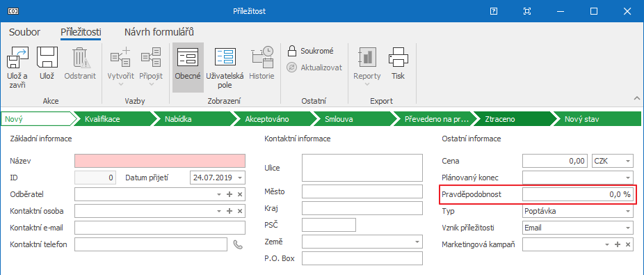This screenshot has height=275, width=644.
Task: Set the stage to Ztraceno
Action: pos(513,119)
